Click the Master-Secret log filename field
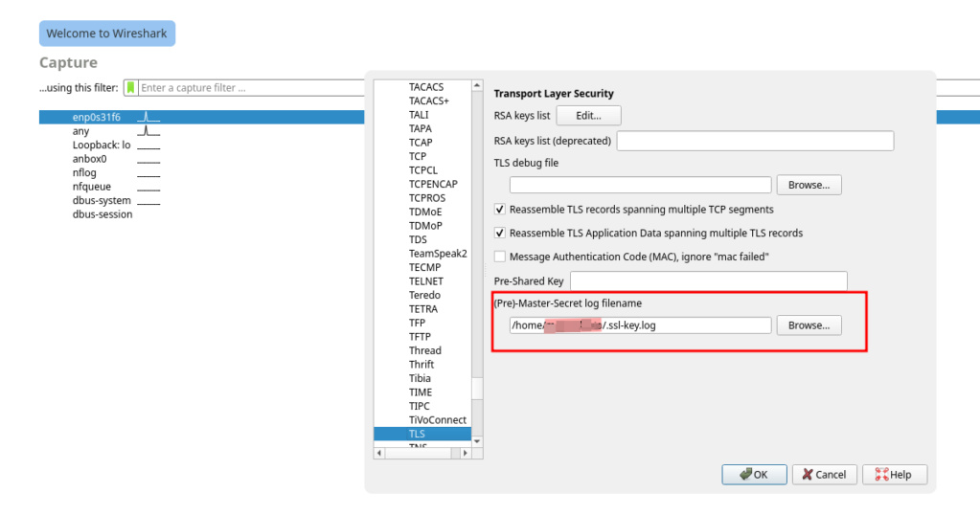 point(640,325)
